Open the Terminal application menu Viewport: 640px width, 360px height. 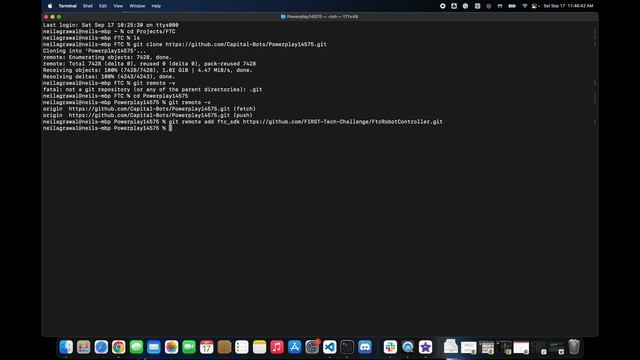click(67, 6)
